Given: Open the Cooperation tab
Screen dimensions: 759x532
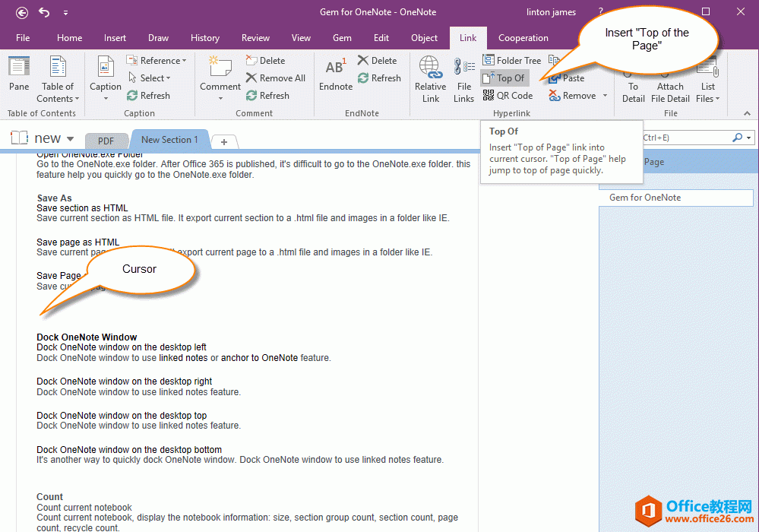Looking at the screenshot, I should tap(523, 37).
